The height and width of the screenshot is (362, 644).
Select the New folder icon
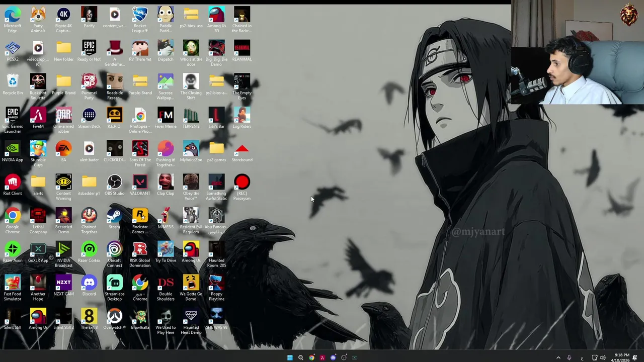pos(63,51)
